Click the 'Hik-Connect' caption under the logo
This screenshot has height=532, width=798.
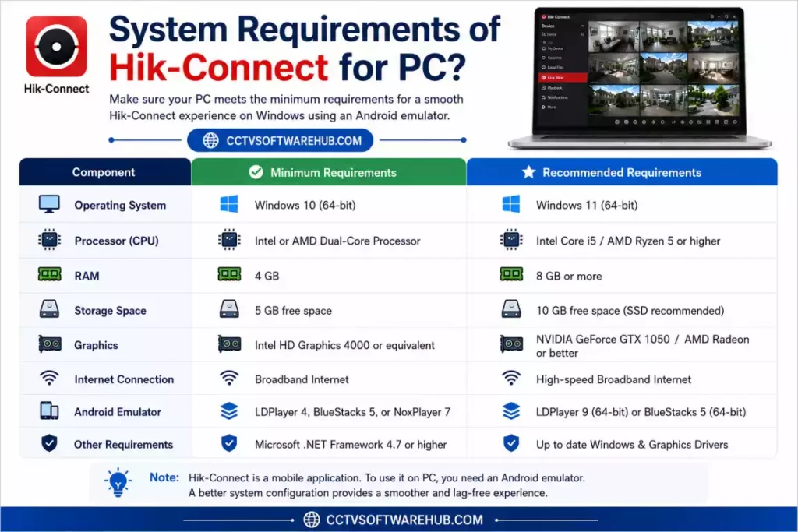(x=56, y=89)
